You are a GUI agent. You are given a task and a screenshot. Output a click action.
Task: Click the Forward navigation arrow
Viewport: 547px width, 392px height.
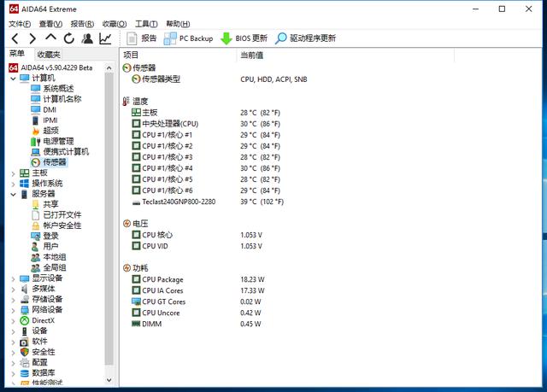pos(32,38)
